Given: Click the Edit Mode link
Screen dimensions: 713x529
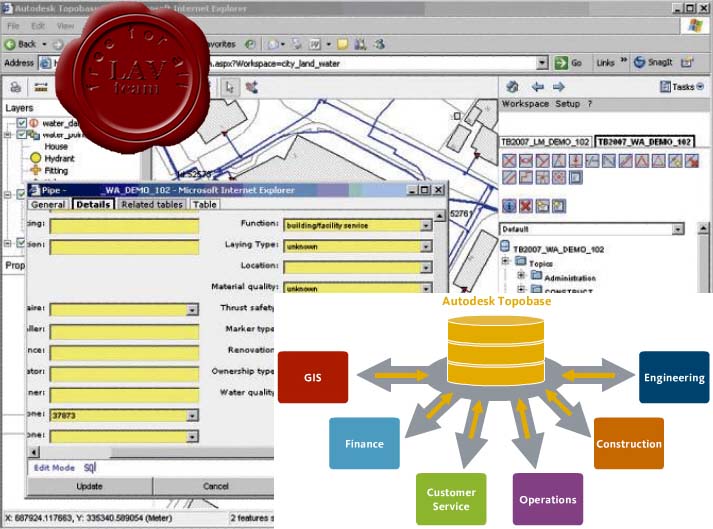Looking at the screenshot, I should [x=54, y=468].
